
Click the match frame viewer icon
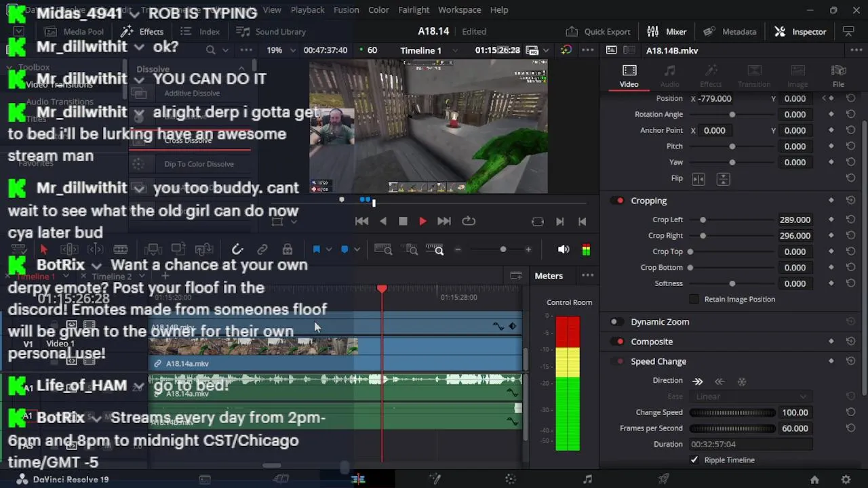coord(538,222)
